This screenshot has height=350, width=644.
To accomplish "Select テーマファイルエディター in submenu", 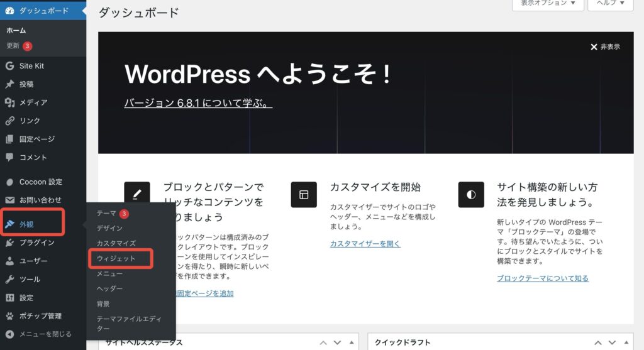I will tap(129, 324).
